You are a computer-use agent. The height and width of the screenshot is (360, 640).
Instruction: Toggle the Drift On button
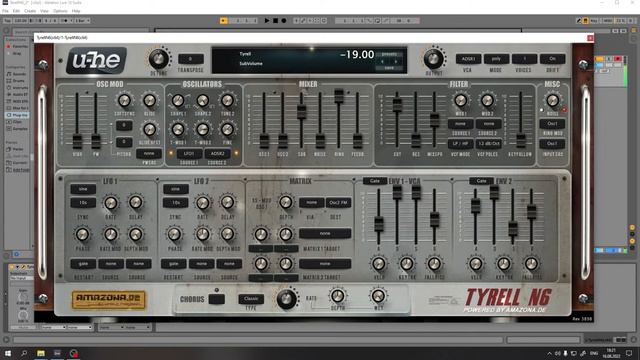click(552, 59)
